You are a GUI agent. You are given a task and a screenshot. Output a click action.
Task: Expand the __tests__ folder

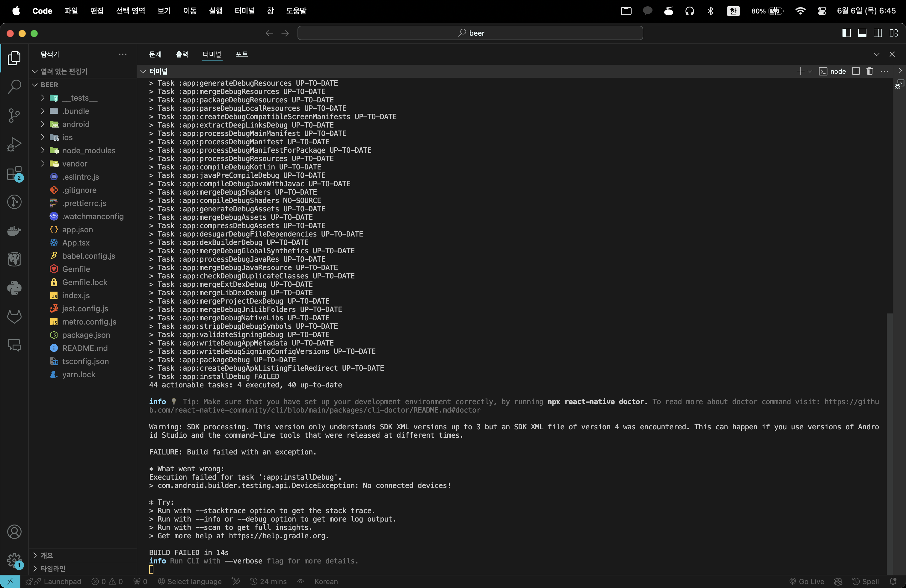click(43, 98)
